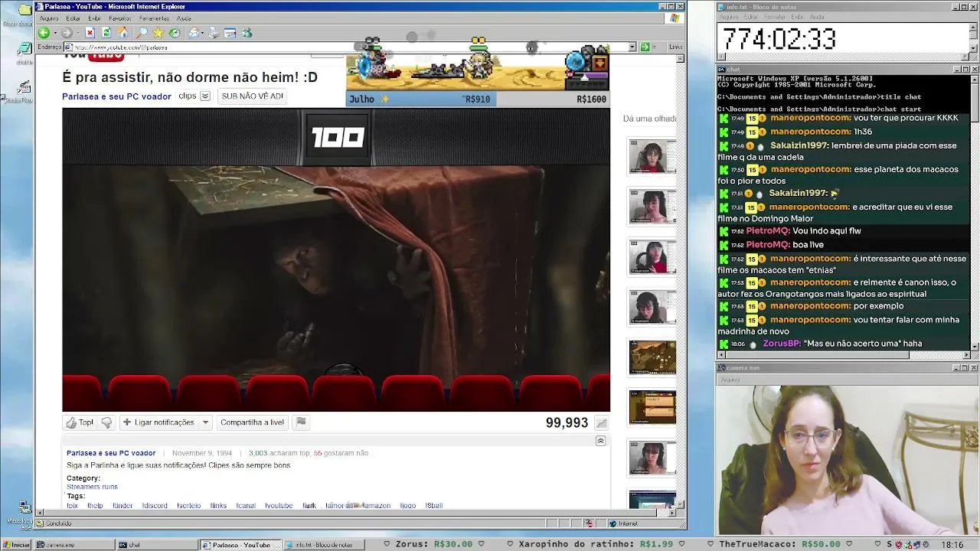
Task: Collapse the video description panel
Action: pos(600,441)
